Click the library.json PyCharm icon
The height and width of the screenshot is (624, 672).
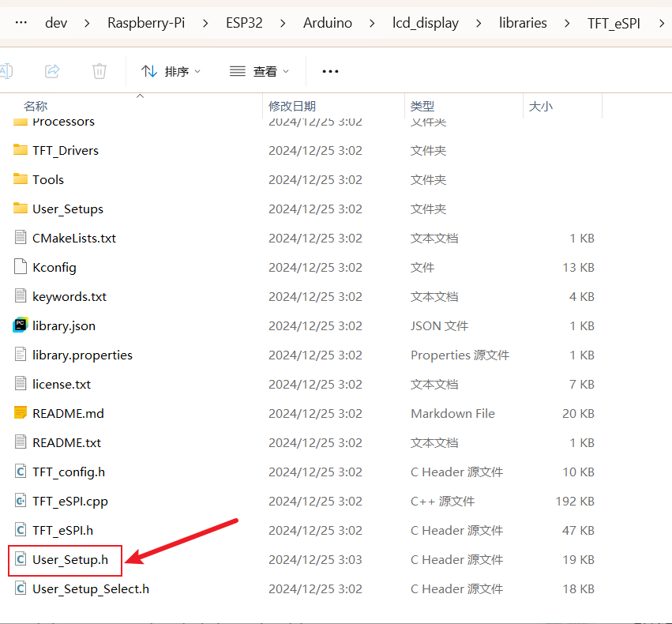tap(21, 325)
